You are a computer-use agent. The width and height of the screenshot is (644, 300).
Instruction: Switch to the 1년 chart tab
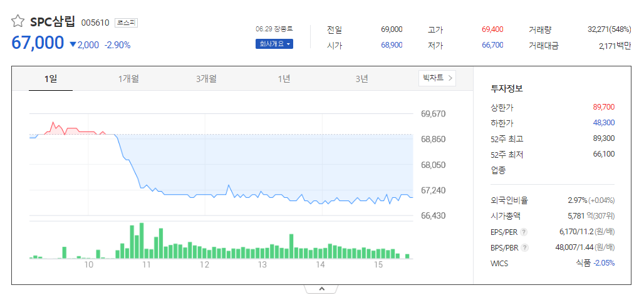[284, 79]
